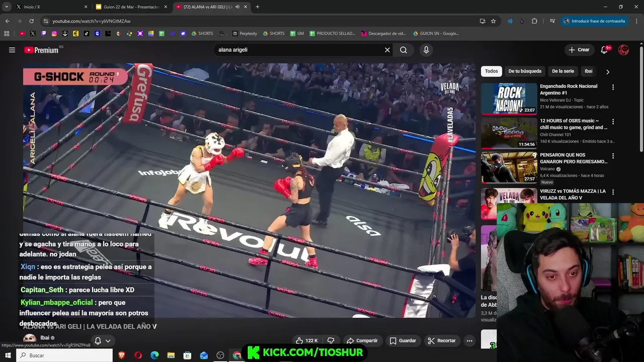644x362 pixels.
Task: Open the Twitch bookmark icon
Action: (44, 34)
